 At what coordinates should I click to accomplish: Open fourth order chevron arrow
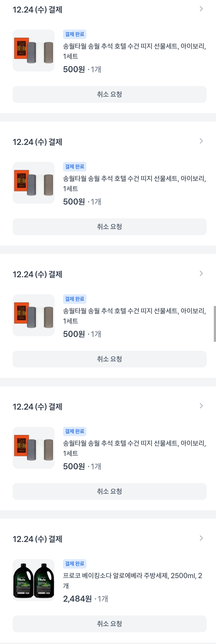[201, 406]
